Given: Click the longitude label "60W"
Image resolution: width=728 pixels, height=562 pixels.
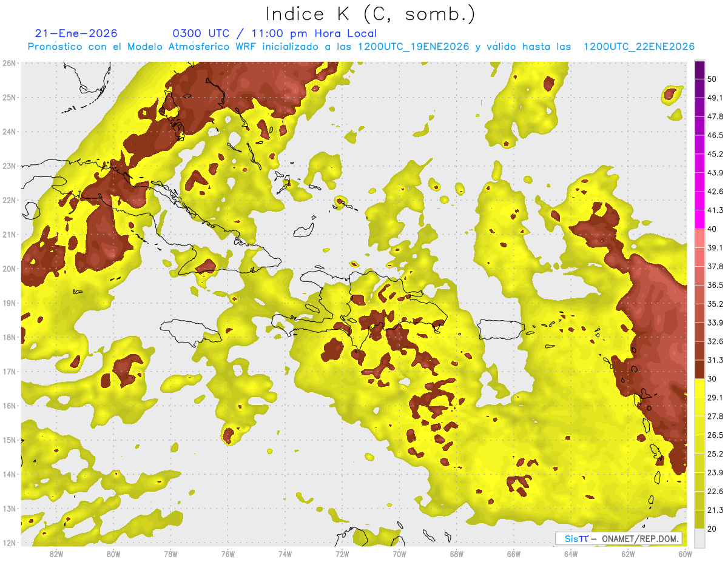Looking at the screenshot, I should pyautogui.click(x=685, y=554).
